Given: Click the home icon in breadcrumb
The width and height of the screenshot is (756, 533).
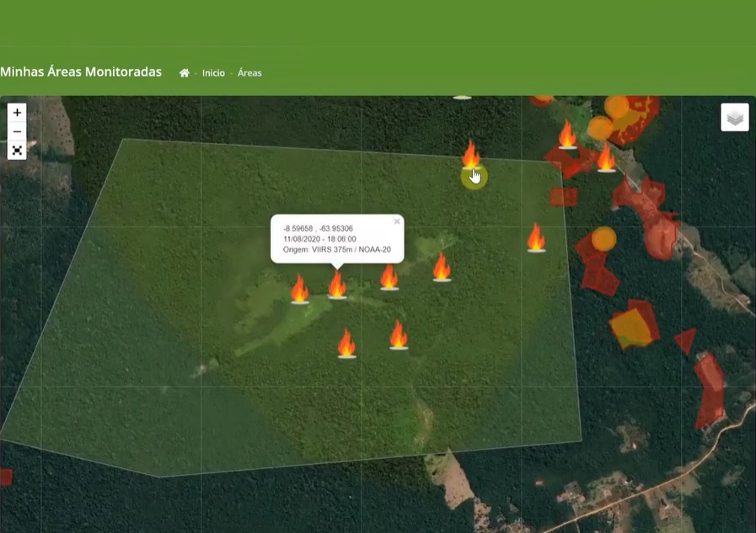Looking at the screenshot, I should 185,73.
